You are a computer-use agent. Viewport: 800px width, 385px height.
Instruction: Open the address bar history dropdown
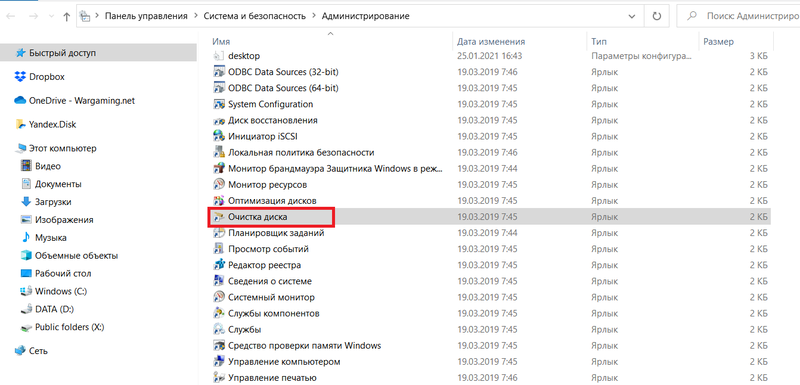633,16
